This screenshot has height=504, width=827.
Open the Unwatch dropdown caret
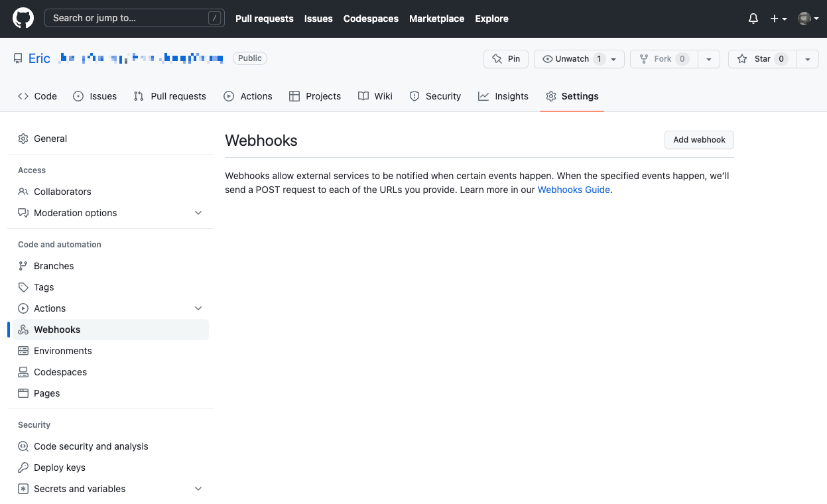(x=613, y=59)
